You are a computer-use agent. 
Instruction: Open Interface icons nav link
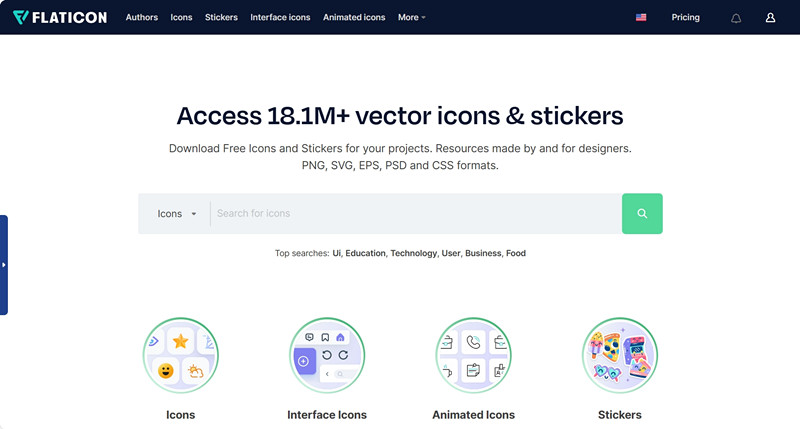(x=280, y=17)
